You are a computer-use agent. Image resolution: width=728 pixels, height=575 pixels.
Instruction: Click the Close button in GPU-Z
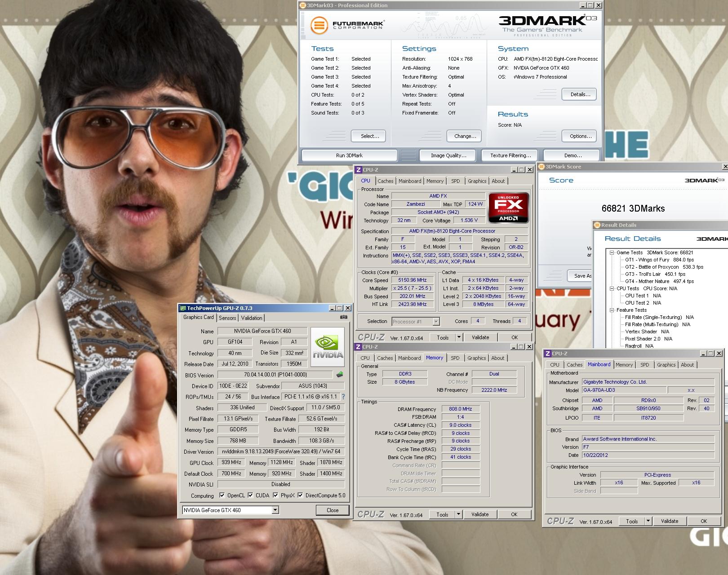(x=333, y=510)
